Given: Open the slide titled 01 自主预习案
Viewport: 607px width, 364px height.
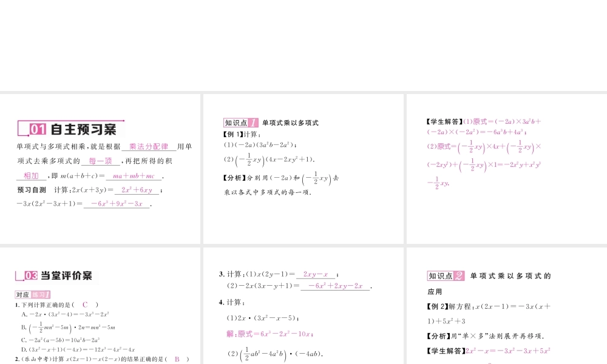Looking at the screenshot, I should point(100,169).
